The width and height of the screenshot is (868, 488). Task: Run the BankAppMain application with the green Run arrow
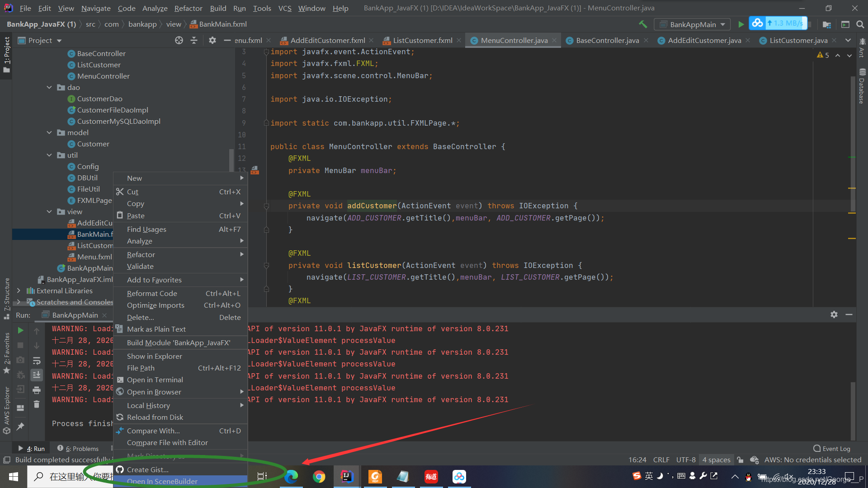tap(741, 24)
